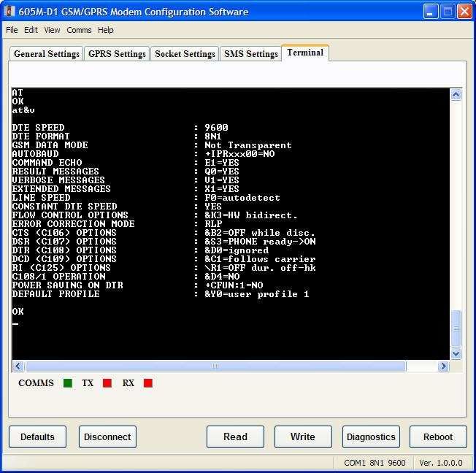Screen dimensions: 476x473
Task: Click the 'DSR (C107) OPTIONS' row
Action: [x=164, y=242]
